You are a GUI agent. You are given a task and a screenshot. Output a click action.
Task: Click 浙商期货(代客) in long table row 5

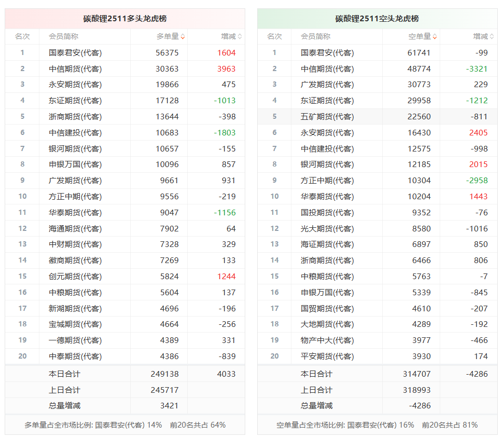coord(75,117)
